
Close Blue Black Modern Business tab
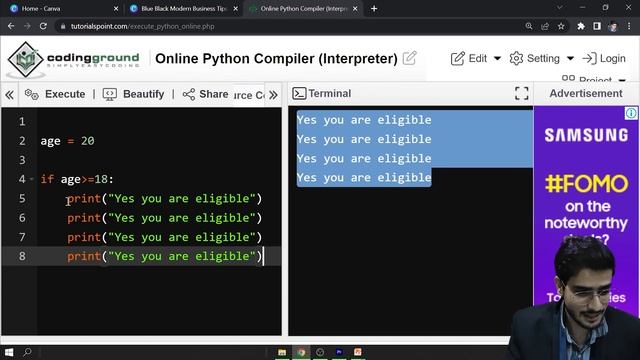tap(236, 9)
